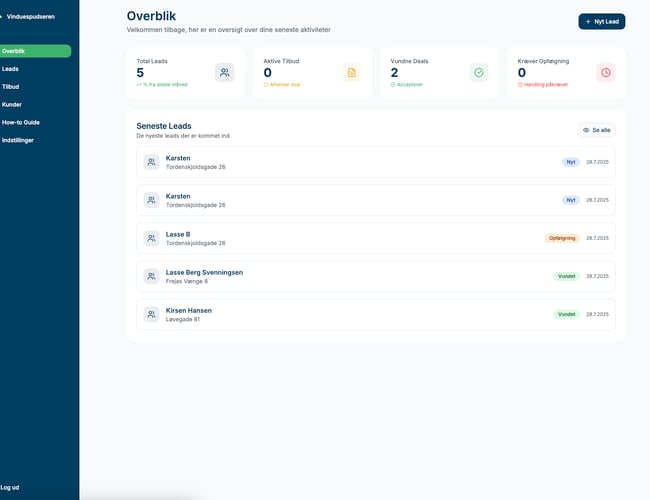Click the Opfølgning status badge on Lasse B
Screen dimensions: 650x500
[x=562, y=238]
